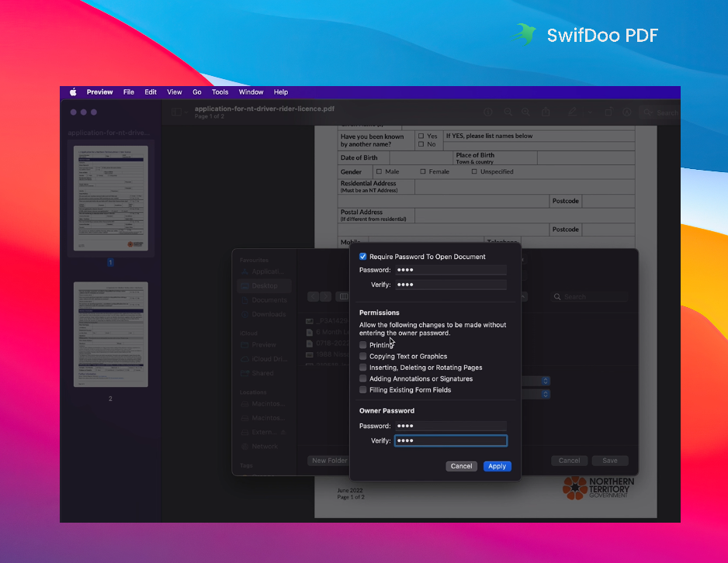Select the '6 Month' file in list

coord(327,332)
